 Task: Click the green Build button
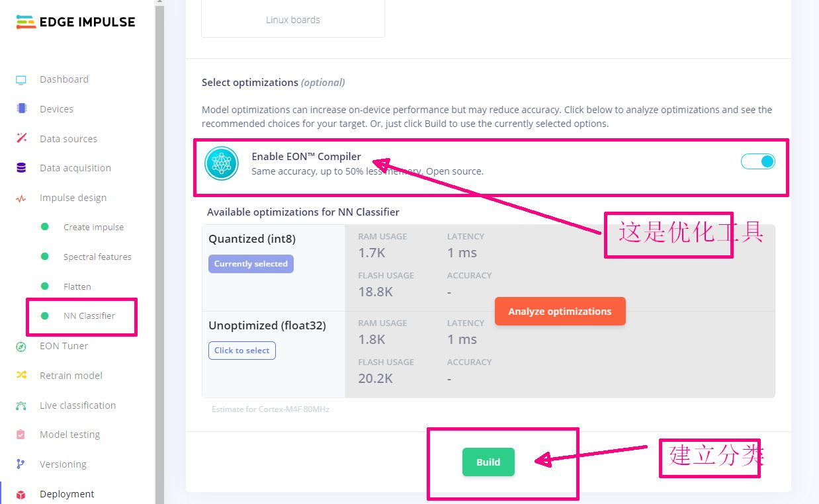[488, 462]
